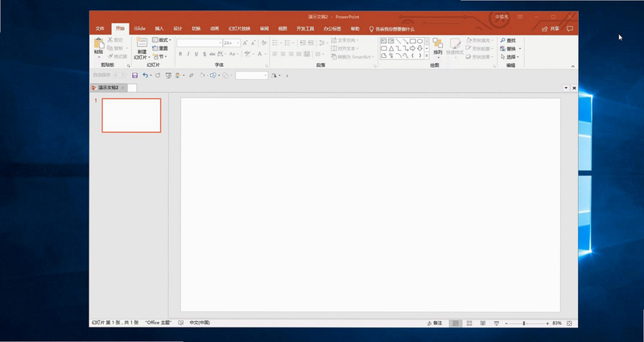
Task: Click the language indicator in status bar
Action: click(200, 323)
